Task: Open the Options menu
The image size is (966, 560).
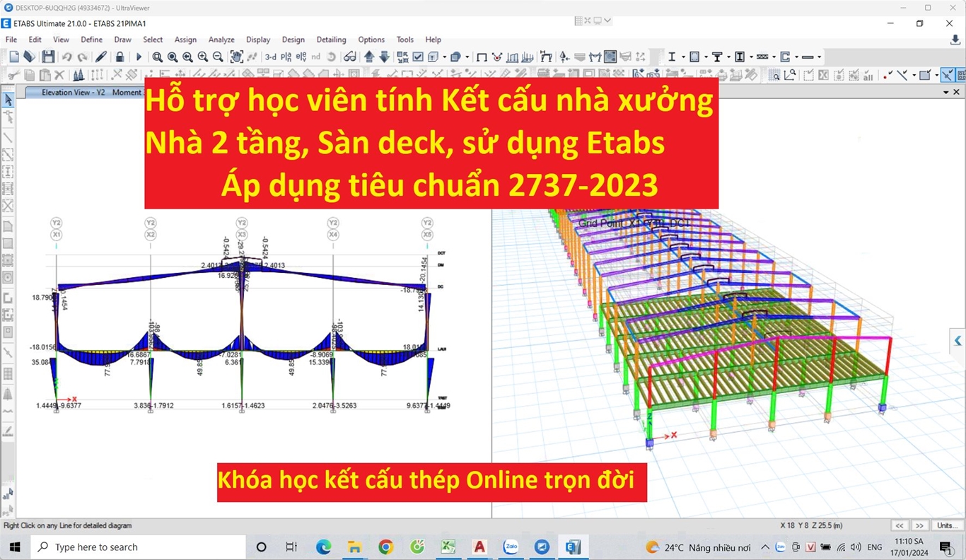Action: [x=371, y=40]
